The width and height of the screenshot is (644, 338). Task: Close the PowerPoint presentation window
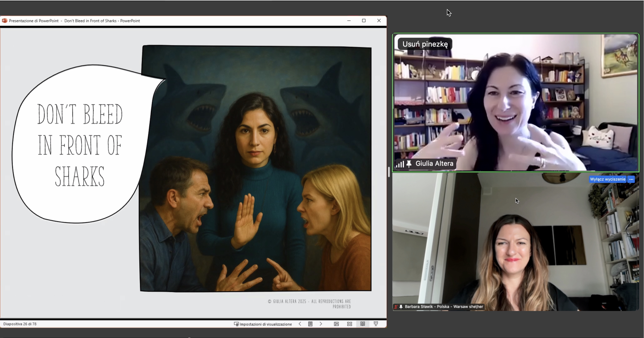click(379, 21)
